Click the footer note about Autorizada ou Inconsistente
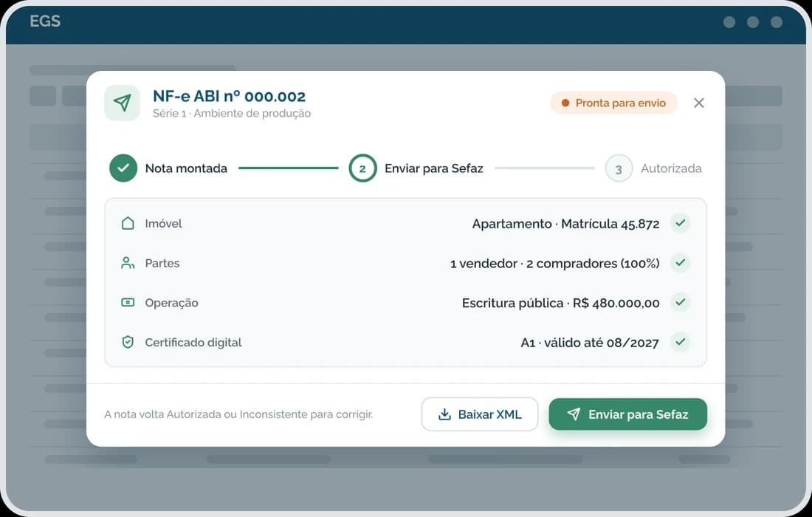Viewport: 812px width, 517px height. click(238, 414)
